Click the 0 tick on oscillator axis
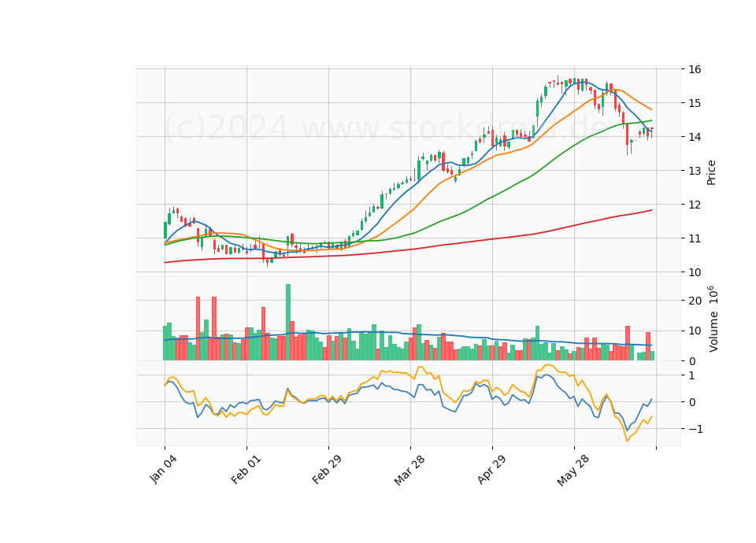The height and width of the screenshot is (543, 756). pos(692,402)
